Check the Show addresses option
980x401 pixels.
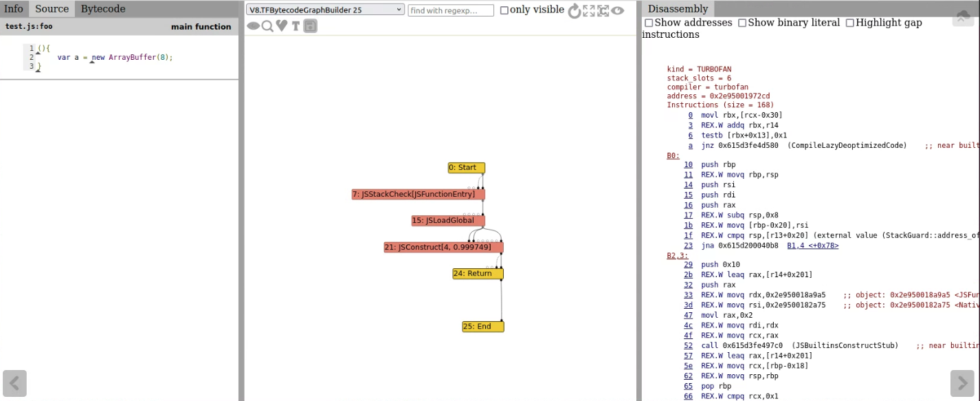point(649,23)
